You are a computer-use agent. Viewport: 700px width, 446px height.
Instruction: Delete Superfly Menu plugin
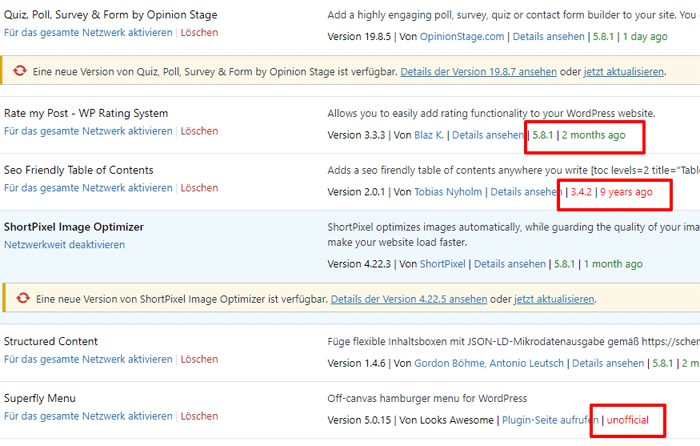[199, 416]
